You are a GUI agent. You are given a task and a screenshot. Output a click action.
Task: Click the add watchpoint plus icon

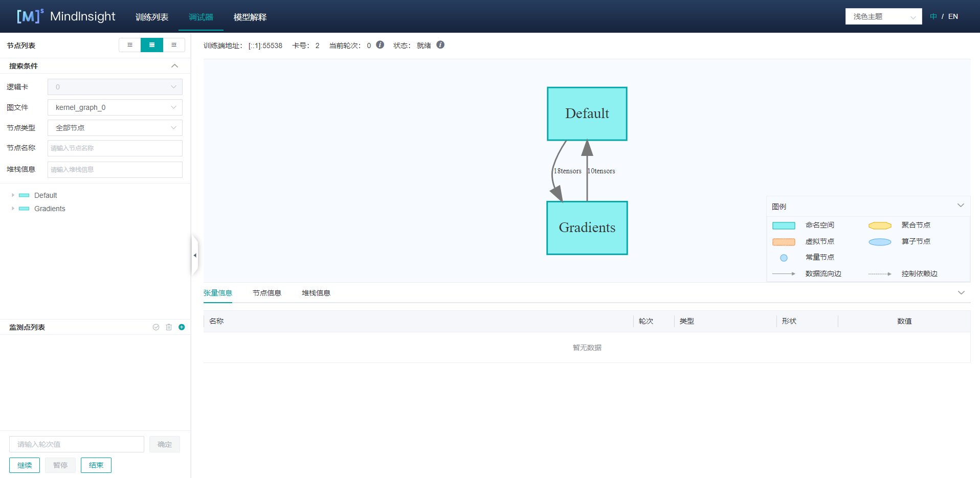click(x=182, y=327)
